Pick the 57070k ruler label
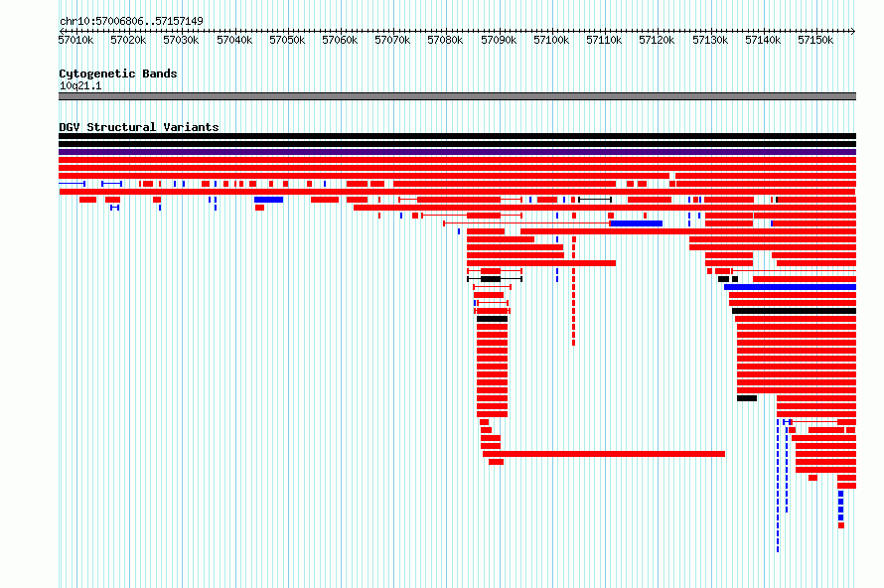Screen dimensions: 884x588 392,40
